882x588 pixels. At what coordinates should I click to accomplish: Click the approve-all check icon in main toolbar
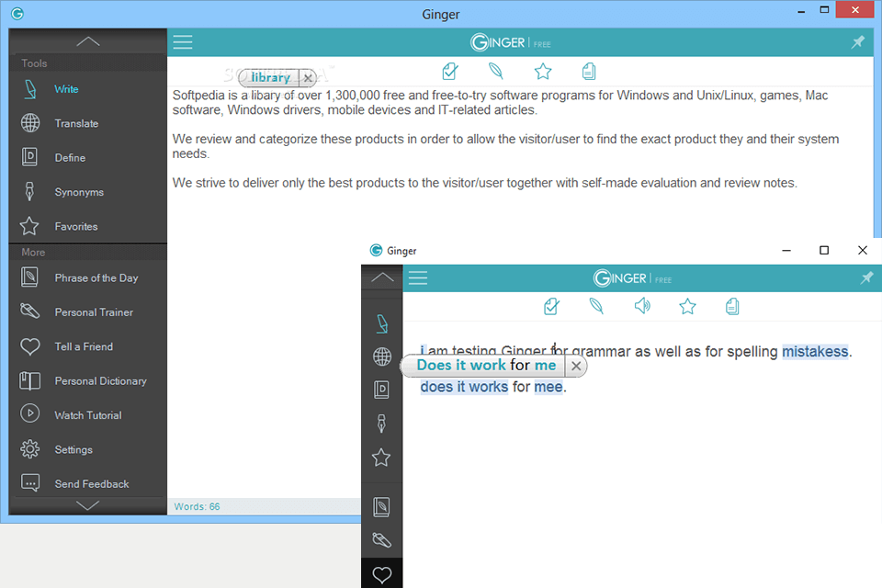point(450,72)
